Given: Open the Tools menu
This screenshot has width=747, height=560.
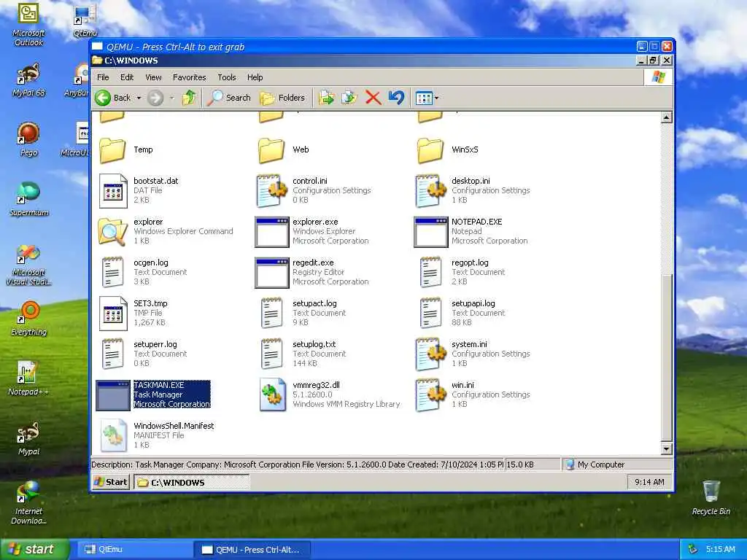Looking at the screenshot, I should [227, 77].
